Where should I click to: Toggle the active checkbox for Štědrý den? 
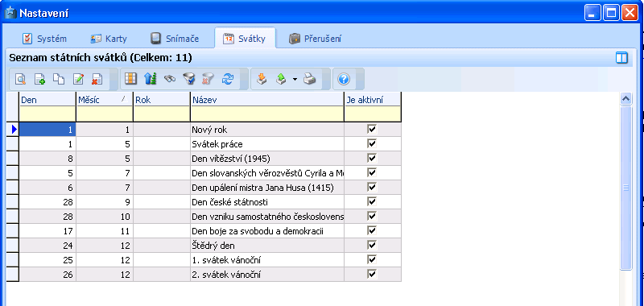click(x=372, y=246)
